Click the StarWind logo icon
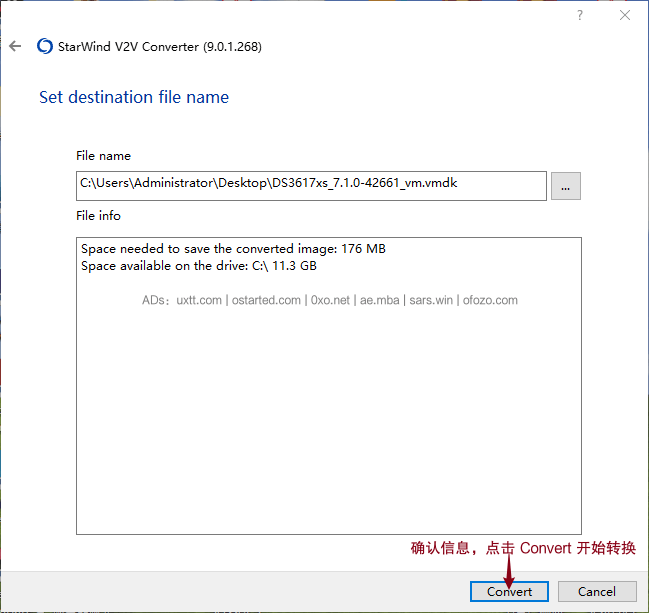 45,46
